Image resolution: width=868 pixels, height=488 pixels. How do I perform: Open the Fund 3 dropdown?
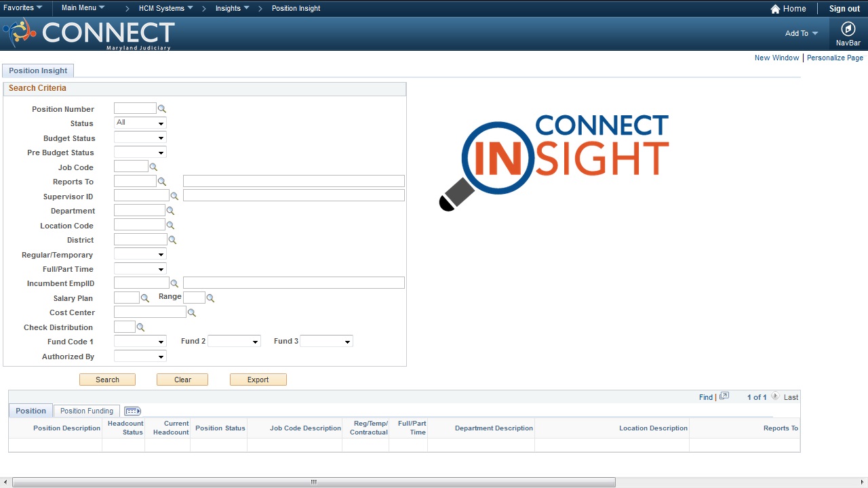(326, 342)
